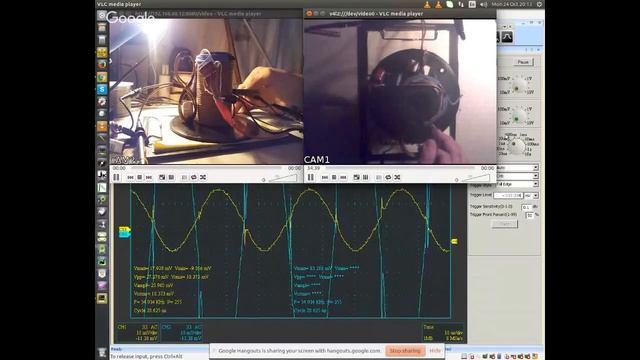Open Skype from the Ubuntu launcher
Viewport: 640px width, 360px height.
102,89
